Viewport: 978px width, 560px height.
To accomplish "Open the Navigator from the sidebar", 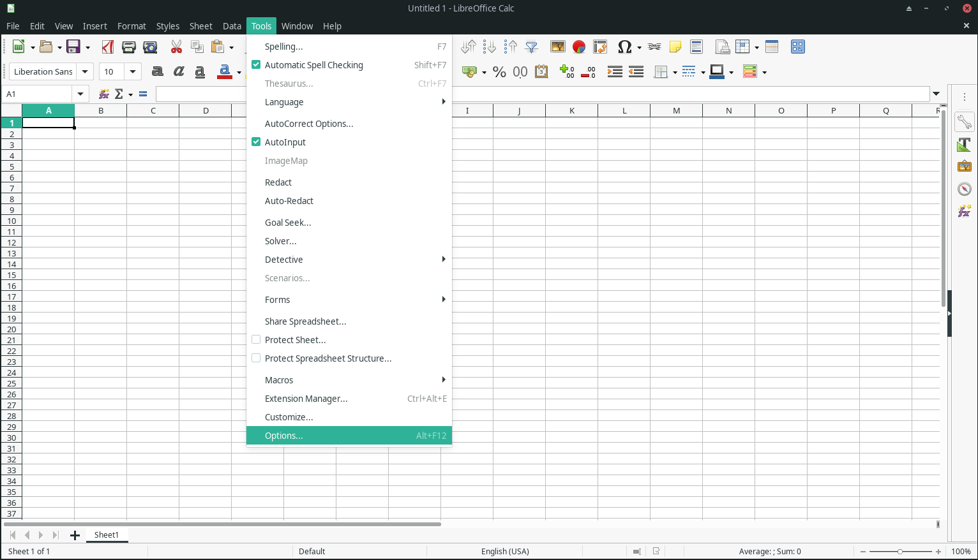I will [x=964, y=189].
